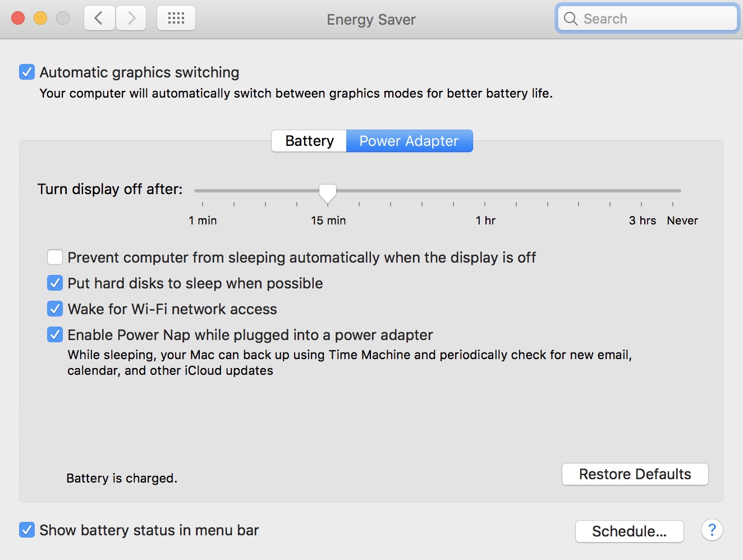
Task: Click the "Battery is charged." status text
Action: pyautogui.click(x=122, y=478)
